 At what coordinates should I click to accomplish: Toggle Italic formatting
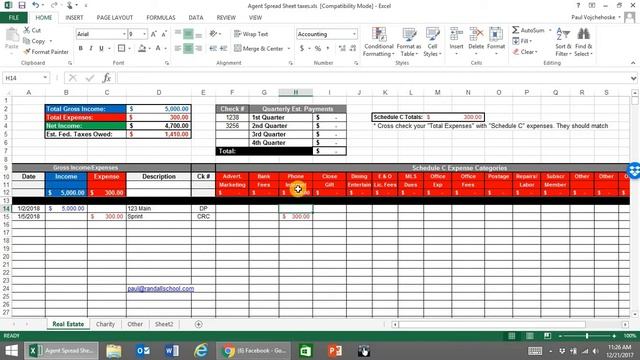(x=91, y=48)
